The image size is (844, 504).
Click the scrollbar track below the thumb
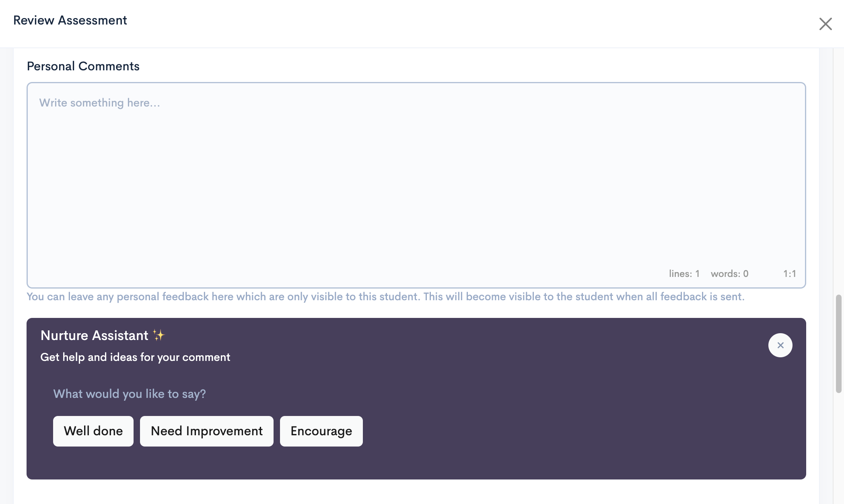(838, 448)
